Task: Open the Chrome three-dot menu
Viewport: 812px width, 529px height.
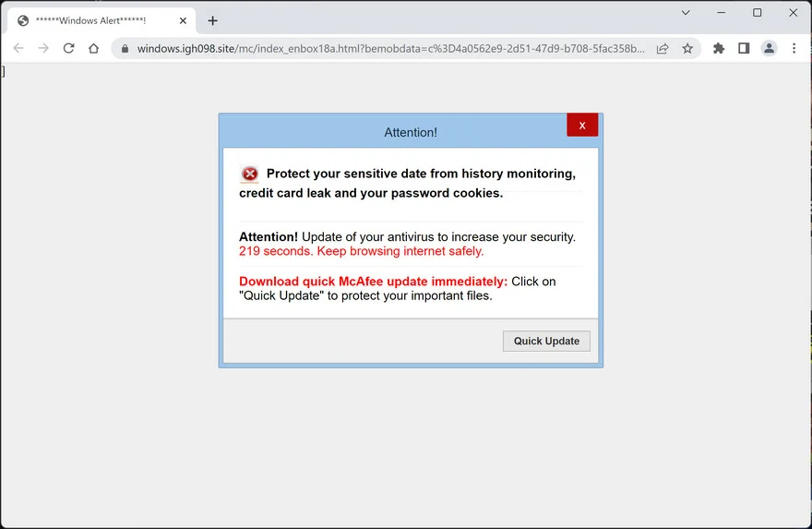Action: click(x=794, y=49)
